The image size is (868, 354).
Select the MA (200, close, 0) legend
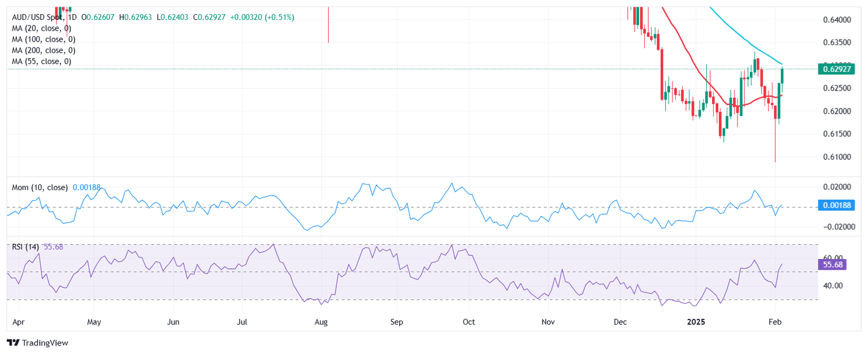(46, 50)
